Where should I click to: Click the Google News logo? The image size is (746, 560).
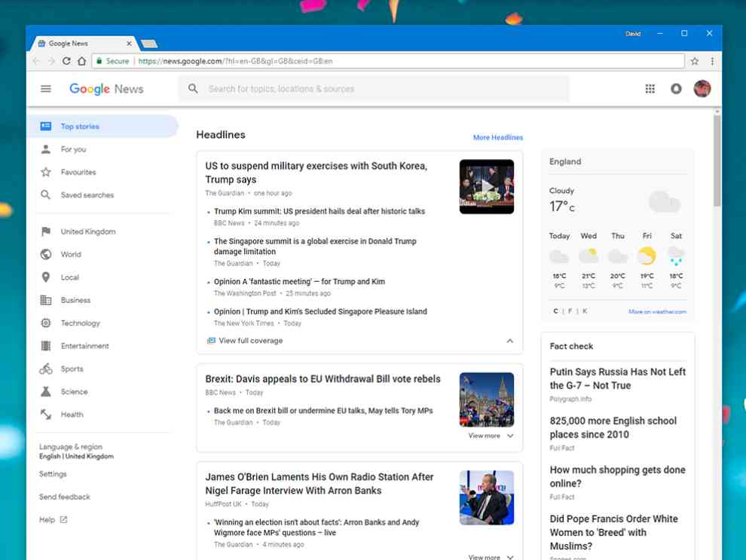click(106, 89)
